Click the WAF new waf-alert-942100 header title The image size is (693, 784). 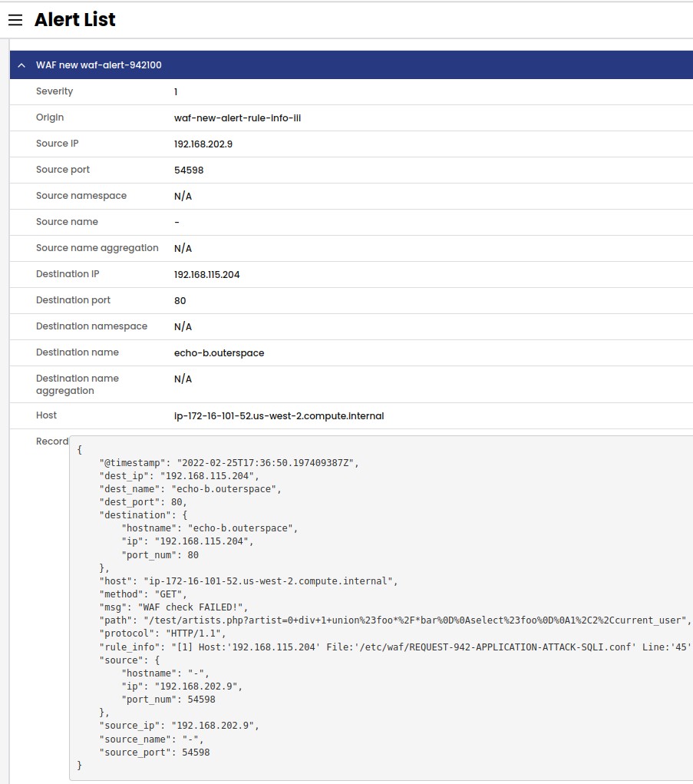tap(98, 65)
